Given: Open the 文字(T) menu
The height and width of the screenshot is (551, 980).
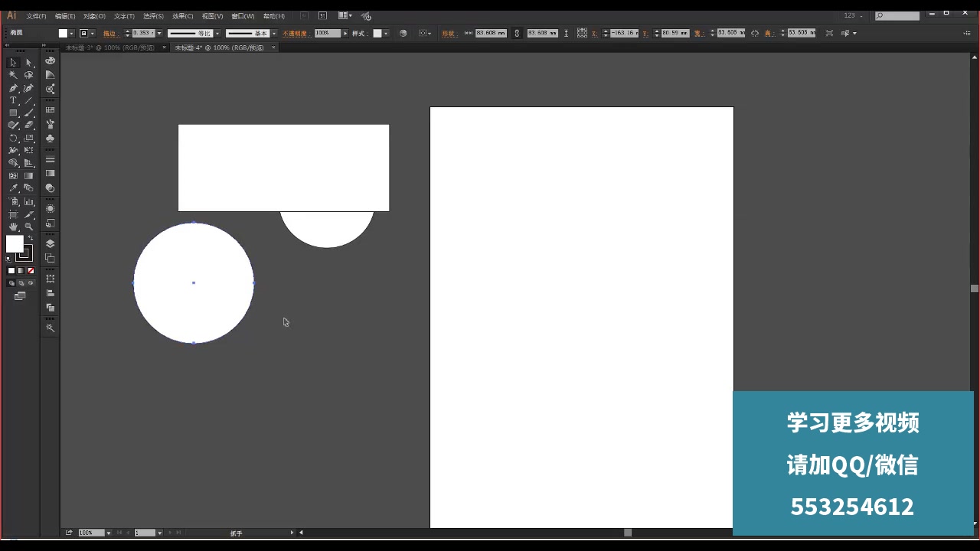Looking at the screenshot, I should pyautogui.click(x=124, y=16).
